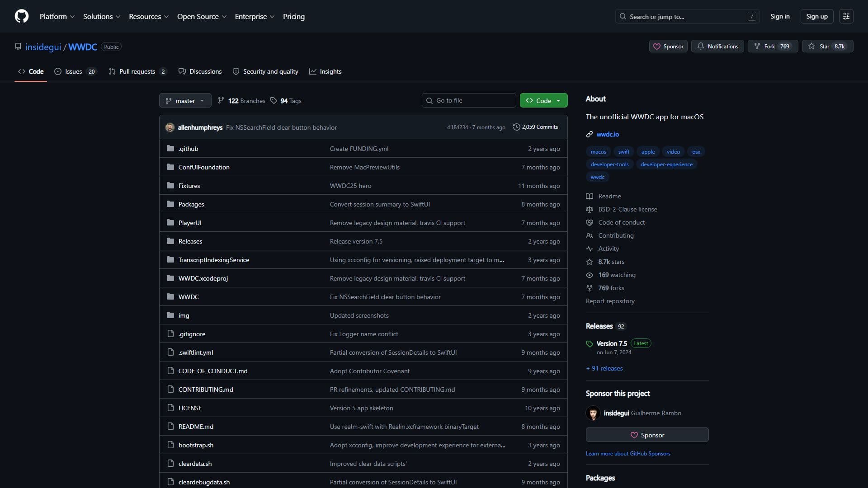Click the Sponsor button under Guilherme Rambo

point(647,435)
